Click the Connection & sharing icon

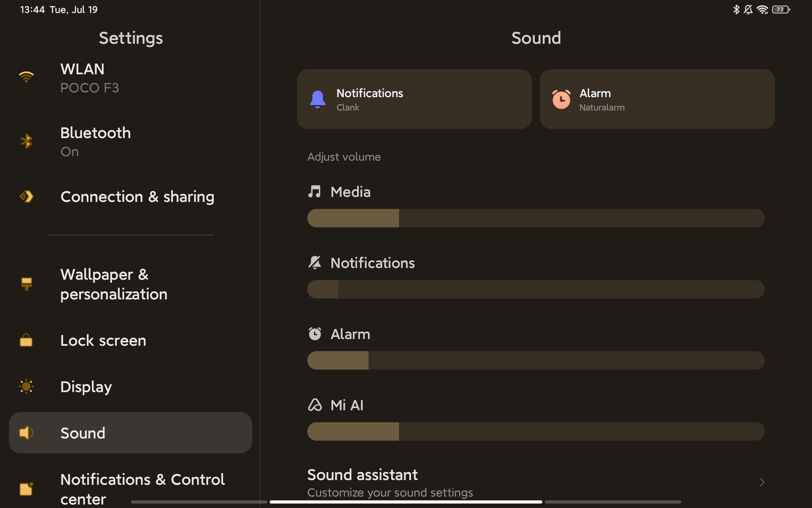click(26, 196)
